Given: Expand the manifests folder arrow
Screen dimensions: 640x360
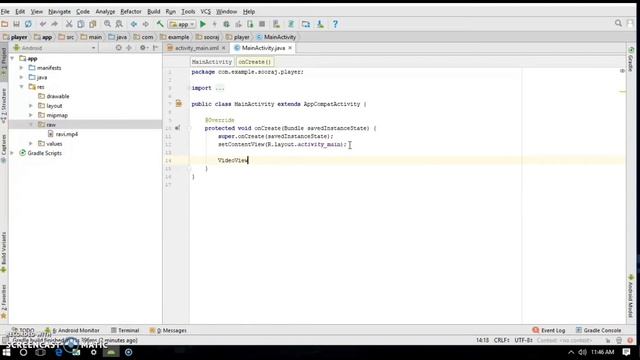Looking at the screenshot, I should [22, 68].
